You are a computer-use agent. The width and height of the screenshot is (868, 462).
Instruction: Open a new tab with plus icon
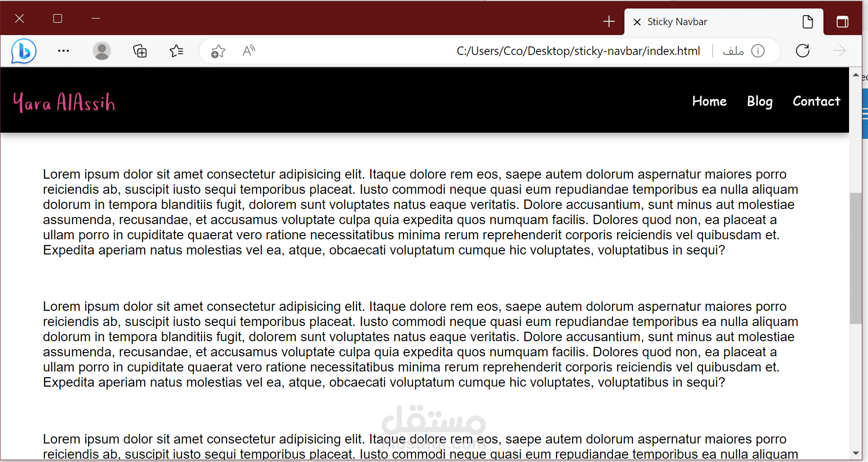(609, 21)
